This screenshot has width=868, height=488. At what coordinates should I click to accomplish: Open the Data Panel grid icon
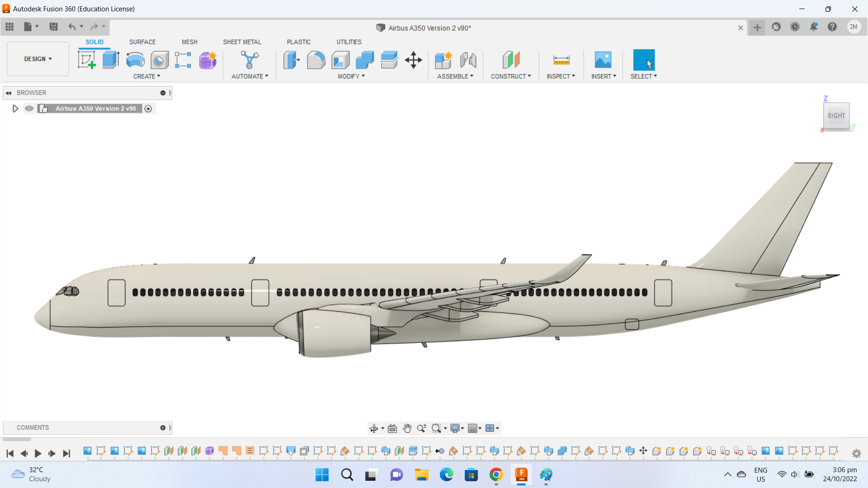[x=9, y=27]
